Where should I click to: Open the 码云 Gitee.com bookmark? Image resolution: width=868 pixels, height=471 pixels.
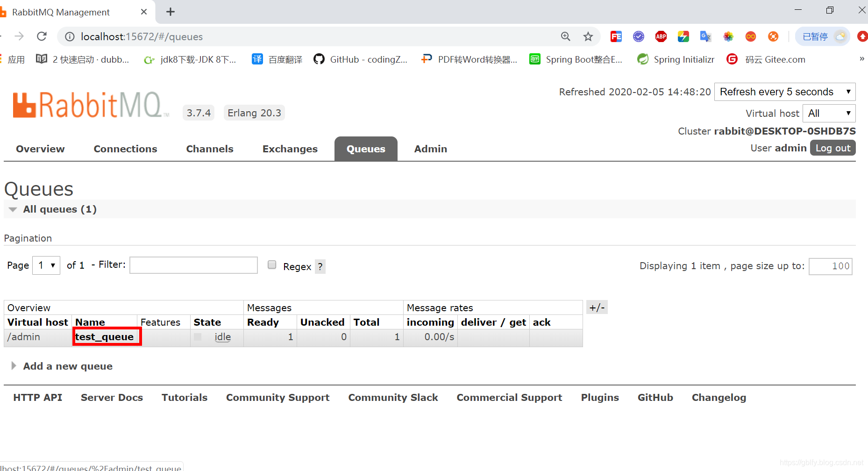[x=766, y=59]
